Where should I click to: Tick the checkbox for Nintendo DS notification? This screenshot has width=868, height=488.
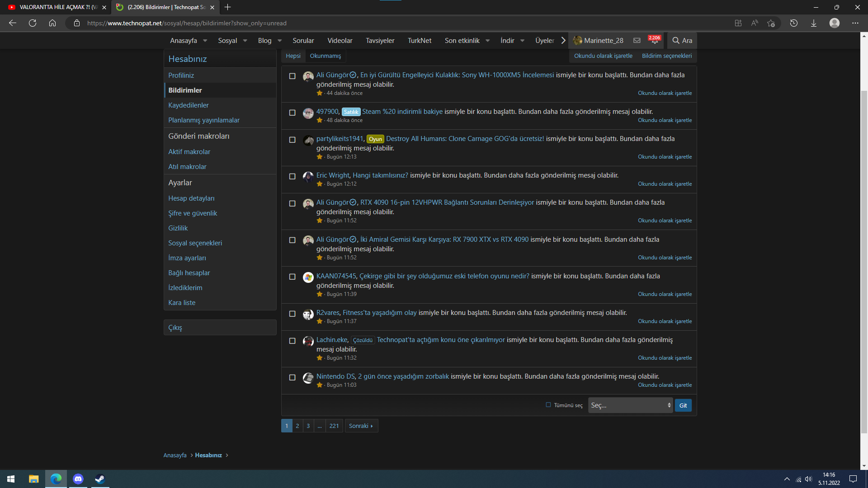292,378
